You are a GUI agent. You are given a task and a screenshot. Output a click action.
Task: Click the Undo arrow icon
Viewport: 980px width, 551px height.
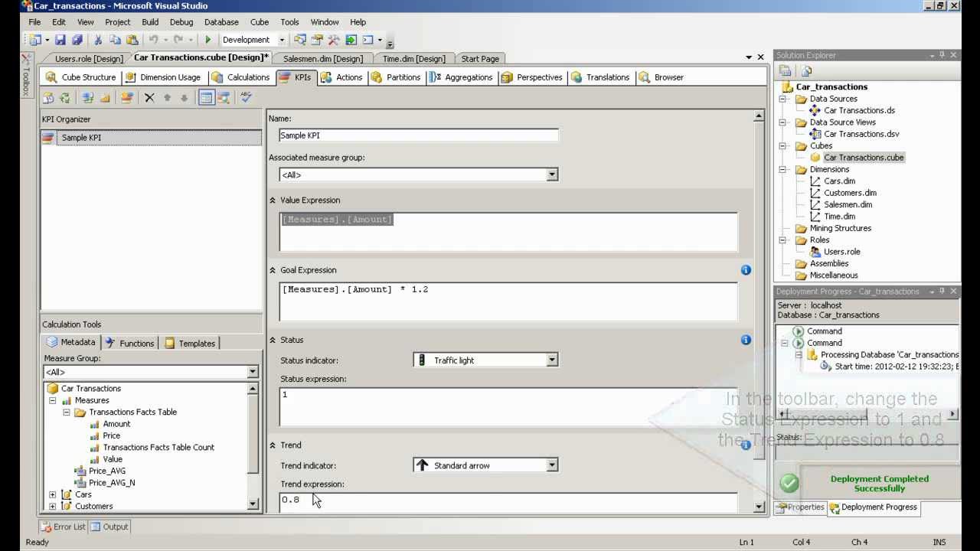[153, 40]
